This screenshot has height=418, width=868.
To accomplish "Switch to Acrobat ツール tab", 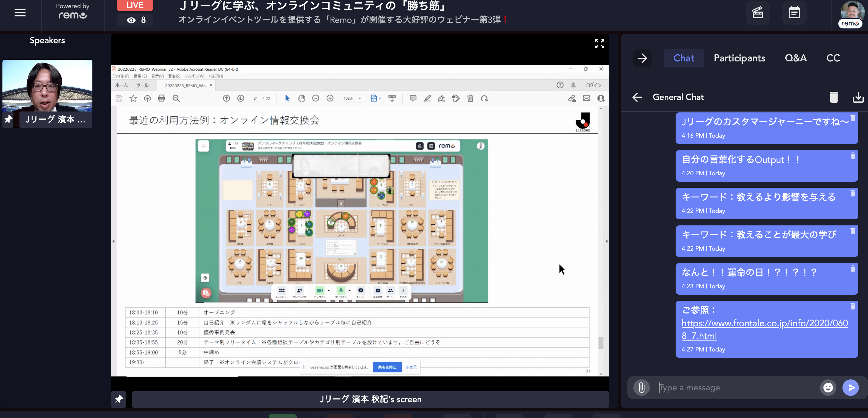I will [142, 85].
